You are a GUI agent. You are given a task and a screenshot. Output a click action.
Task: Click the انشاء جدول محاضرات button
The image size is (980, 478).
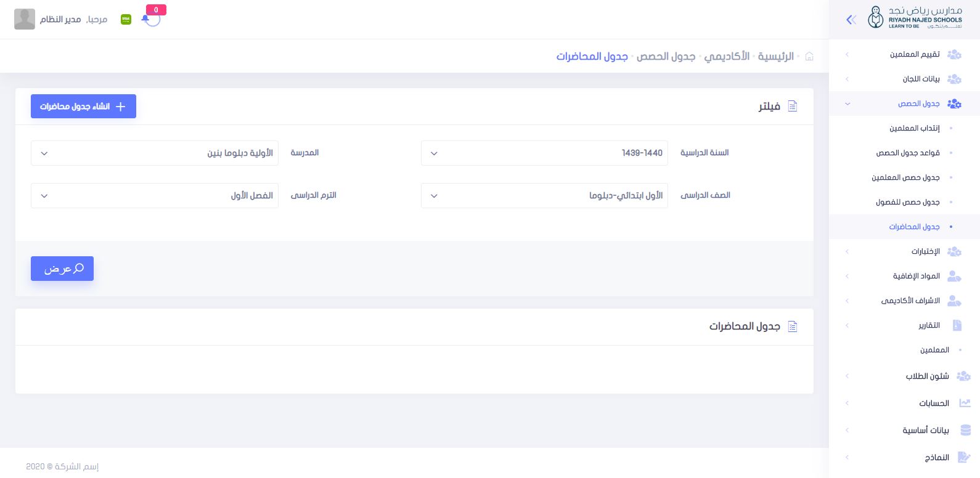[83, 107]
